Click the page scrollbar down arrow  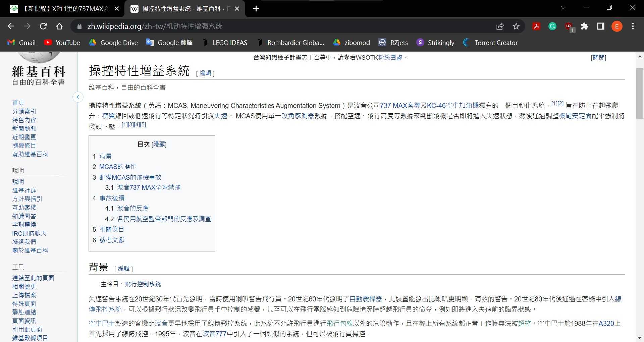640,338
